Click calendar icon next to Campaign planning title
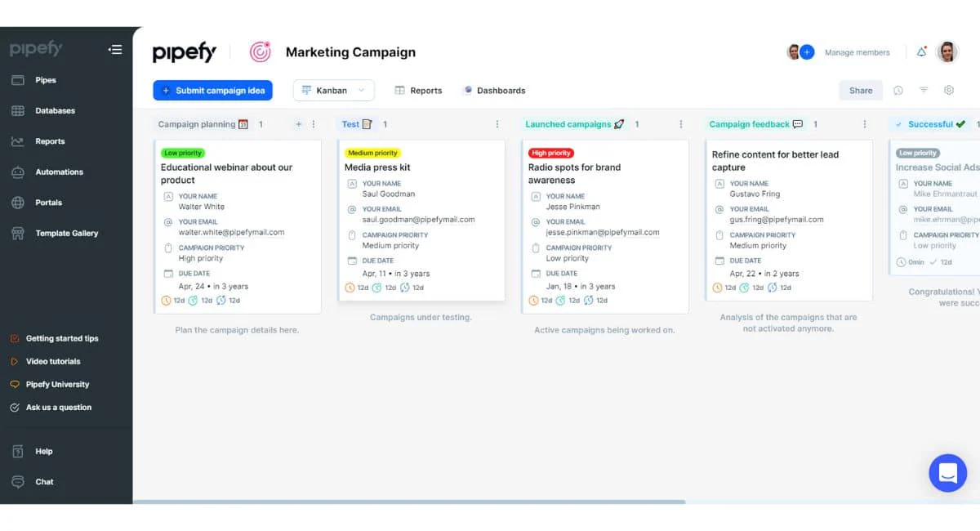 click(x=243, y=124)
